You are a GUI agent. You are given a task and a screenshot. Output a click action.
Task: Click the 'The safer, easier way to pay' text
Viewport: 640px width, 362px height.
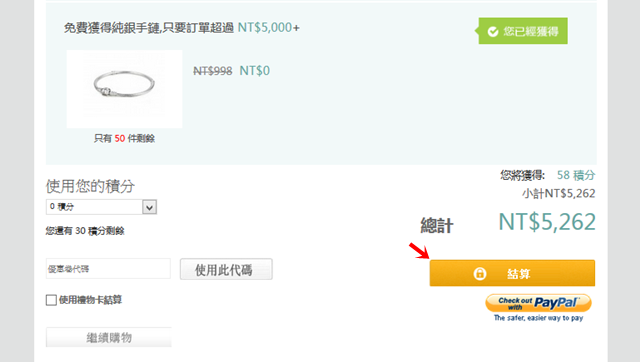[538, 318]
